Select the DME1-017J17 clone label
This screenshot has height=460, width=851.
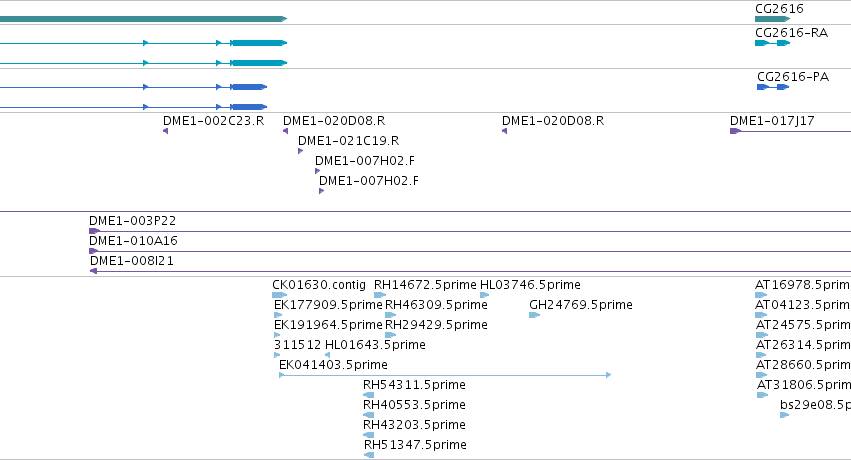point(772,121)
